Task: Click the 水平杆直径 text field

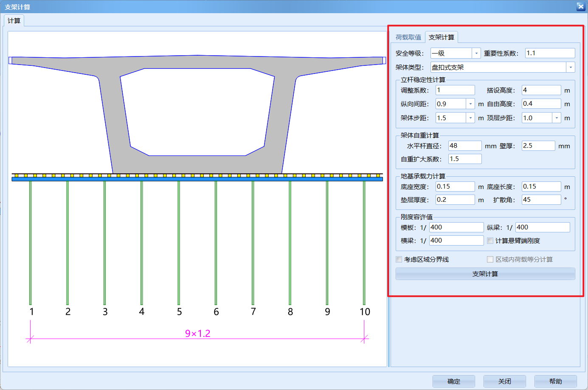Action: click(x=465, y=146)
